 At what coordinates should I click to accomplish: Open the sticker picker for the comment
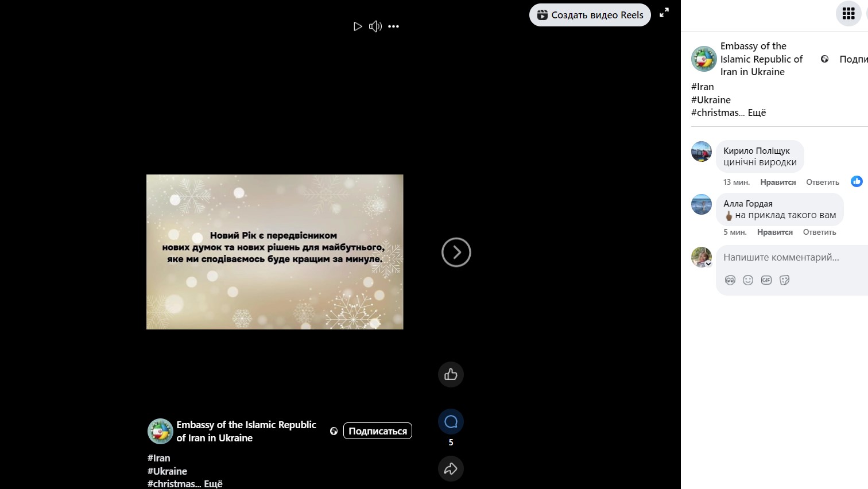(785, 280)
